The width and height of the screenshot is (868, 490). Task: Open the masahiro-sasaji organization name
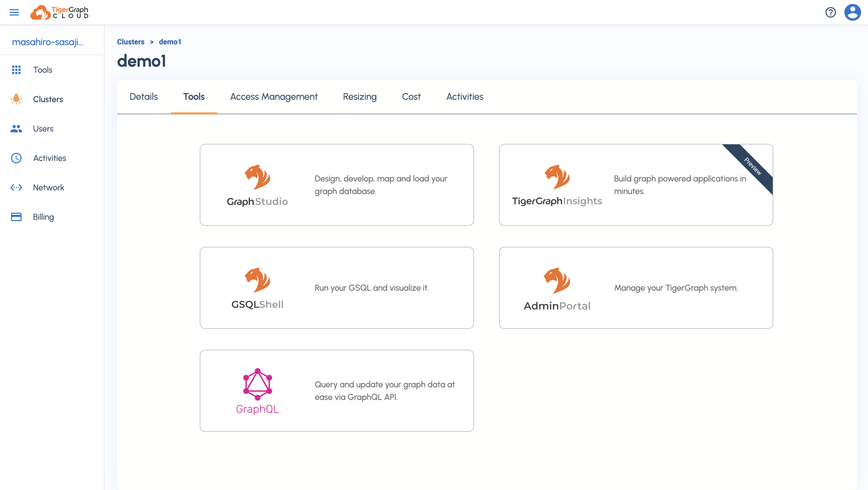tap(48, 42)
